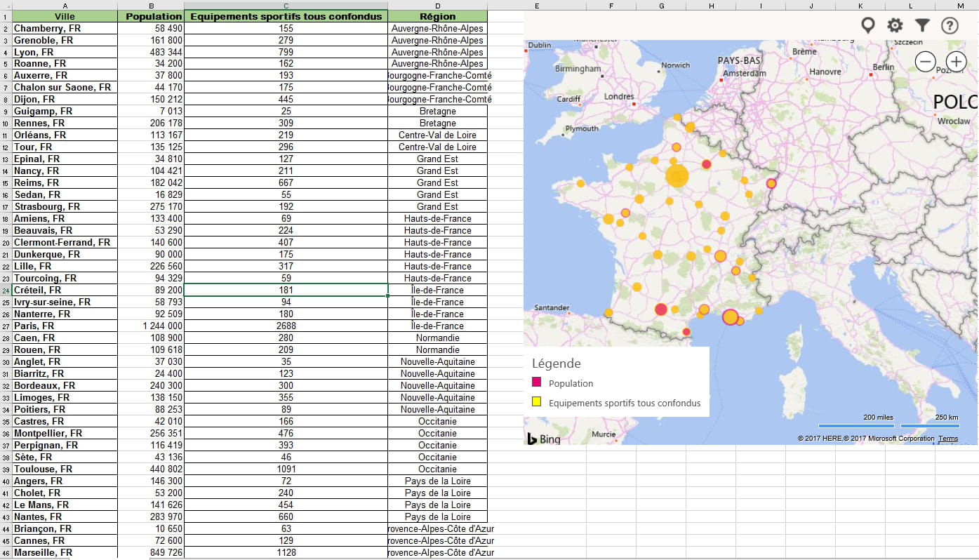This screenshot has width=979, height=560.
Task: Open the map filter funnel icon
Action: pos(922,25)
